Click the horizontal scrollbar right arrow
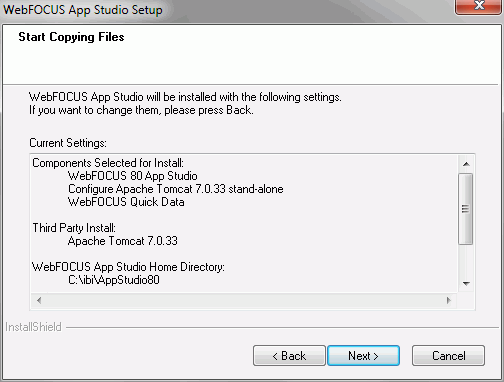This screenshot has height=382, width=504. (x=449, y=300)
